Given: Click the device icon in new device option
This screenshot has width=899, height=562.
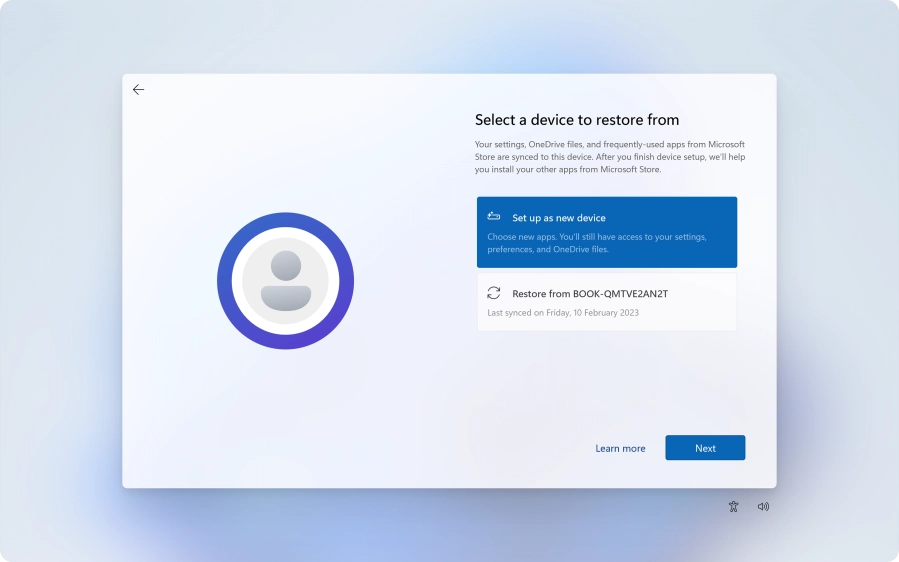Looking at the screenshot, I should (x=493, y=217).
